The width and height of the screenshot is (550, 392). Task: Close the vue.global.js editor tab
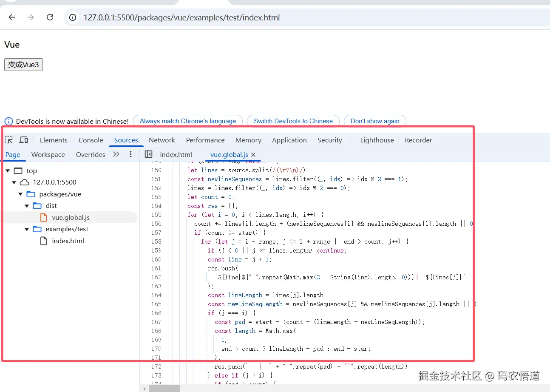click(x=254, y=155)
